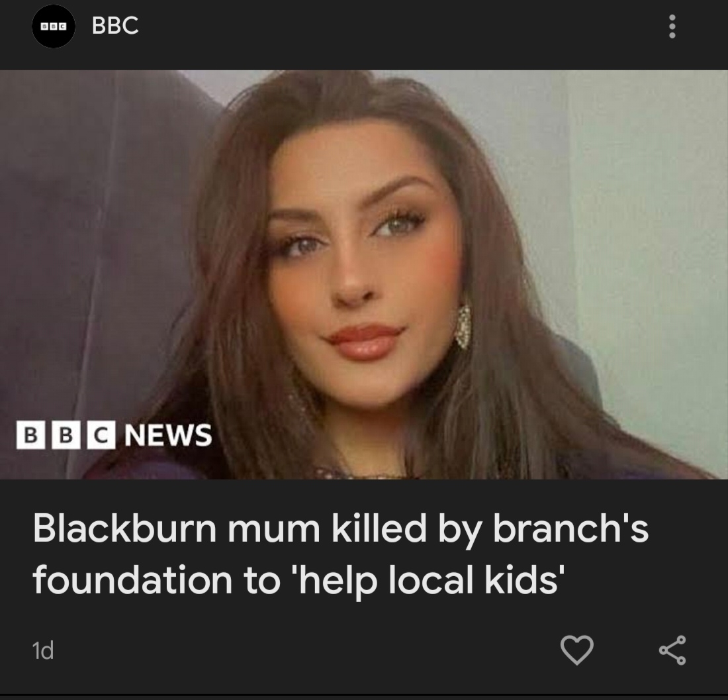
Task: Click the word "Blackburn" in the headline
Action: coord(124,528)
